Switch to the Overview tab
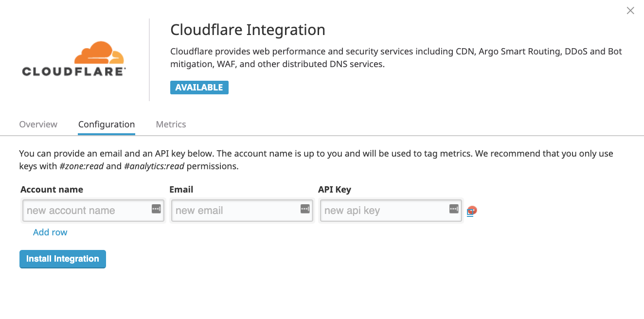The image size is (644, 319). tap(38, 124)
